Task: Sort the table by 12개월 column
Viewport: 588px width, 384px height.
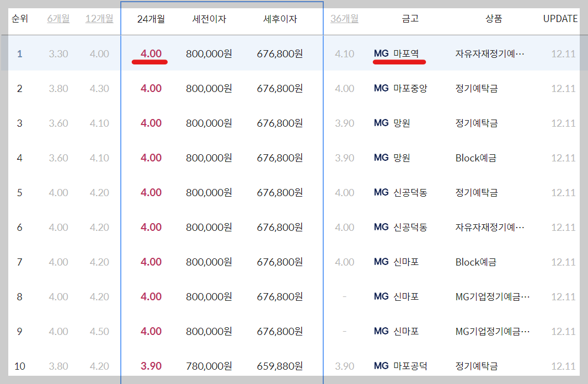Action: [99, 19]
